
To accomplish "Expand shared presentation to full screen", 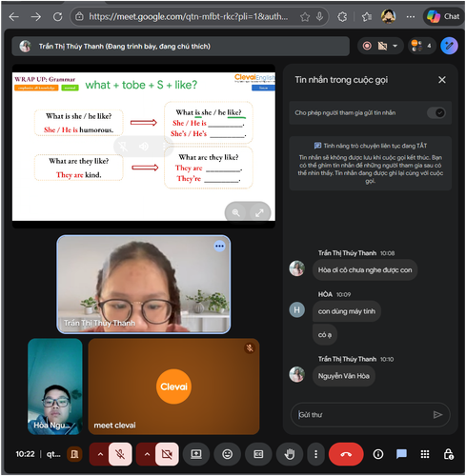I will pos(259,212).
